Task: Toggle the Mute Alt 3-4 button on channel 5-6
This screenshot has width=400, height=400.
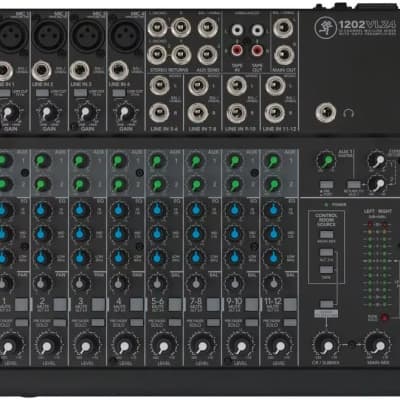Action: pos(175,304)
